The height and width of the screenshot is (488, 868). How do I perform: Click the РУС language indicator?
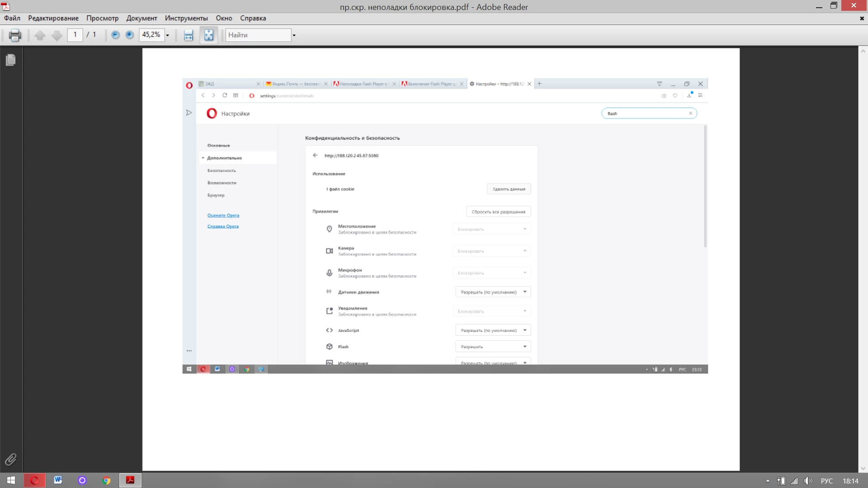826,481
